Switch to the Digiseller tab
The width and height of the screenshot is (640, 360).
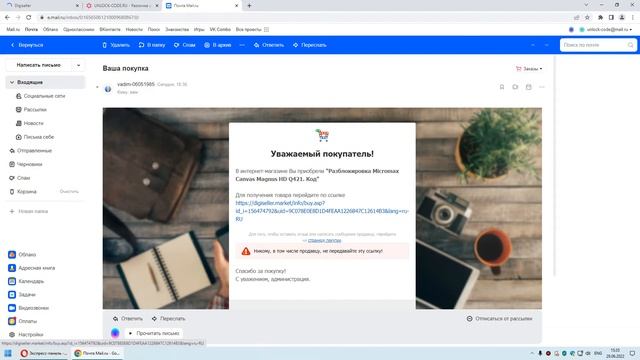[x=41, y=6]
